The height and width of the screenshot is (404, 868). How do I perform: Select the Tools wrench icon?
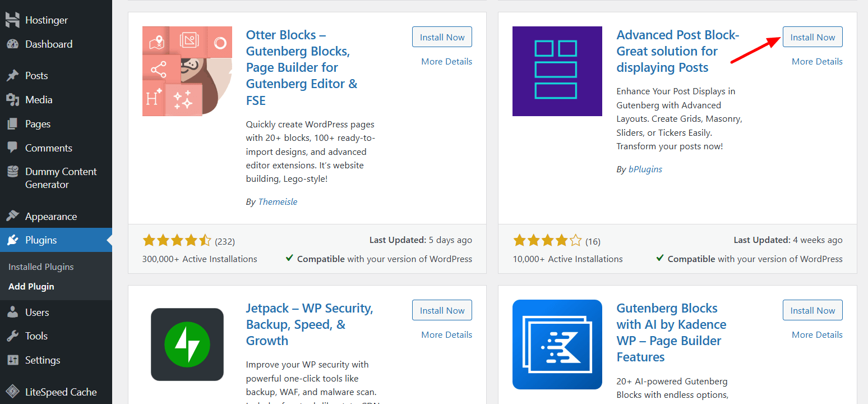pyautogui.click(x=13, y=336)
